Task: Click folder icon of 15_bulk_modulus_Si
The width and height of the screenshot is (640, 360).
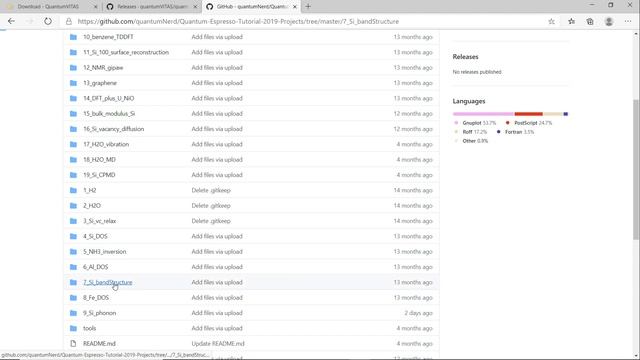Action: tap(73, 113)
